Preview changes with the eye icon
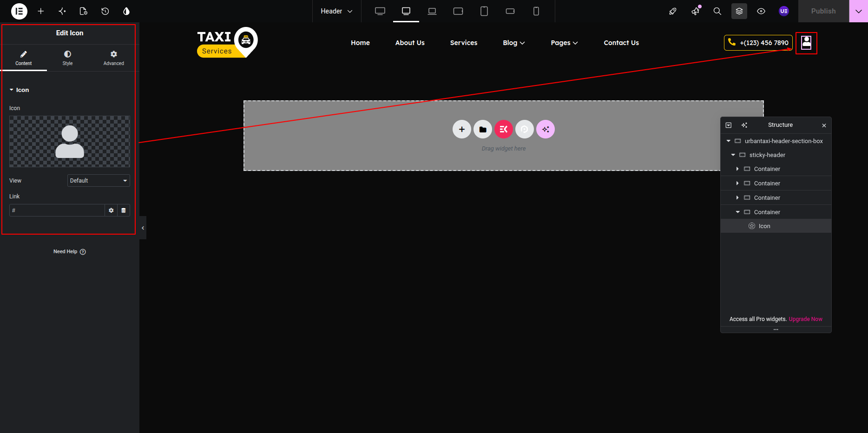The height and width of the screenshot is (433, 868). click(x=761, y=11)
